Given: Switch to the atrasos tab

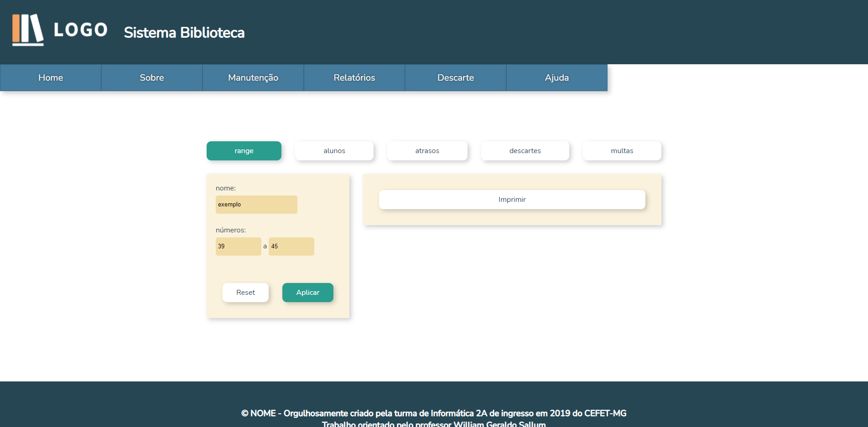Looking at the screenshot, I should pyautogui.click(x=427, y=151).
